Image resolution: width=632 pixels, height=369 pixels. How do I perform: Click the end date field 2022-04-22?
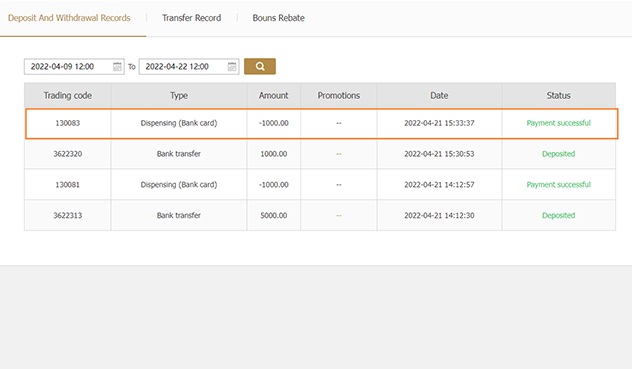189,67
